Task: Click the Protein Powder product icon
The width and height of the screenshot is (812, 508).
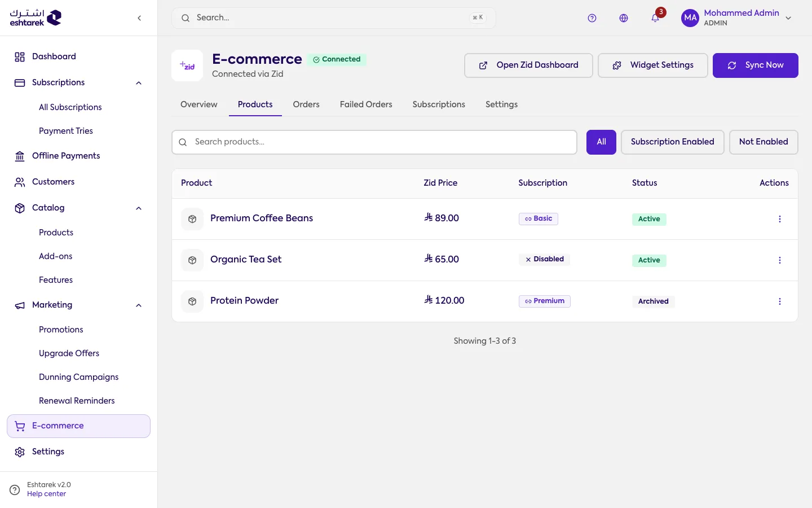Action: tap(192, 301)
